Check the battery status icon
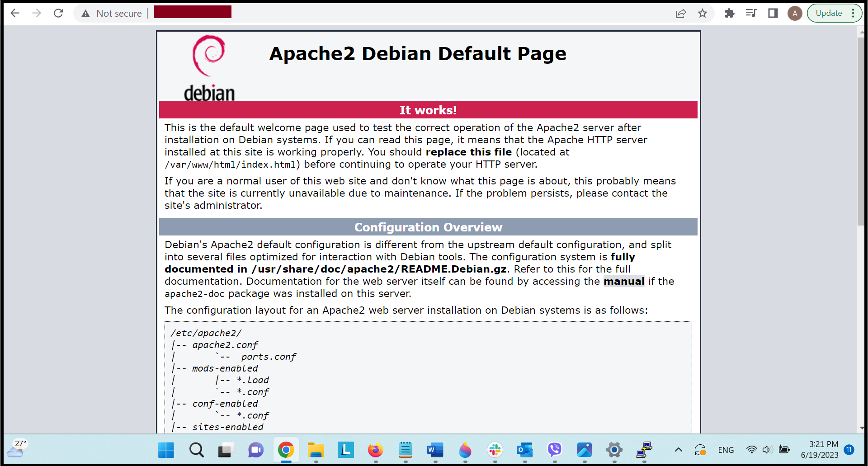Viewport: 868px width, 466px height. (784, 450)
